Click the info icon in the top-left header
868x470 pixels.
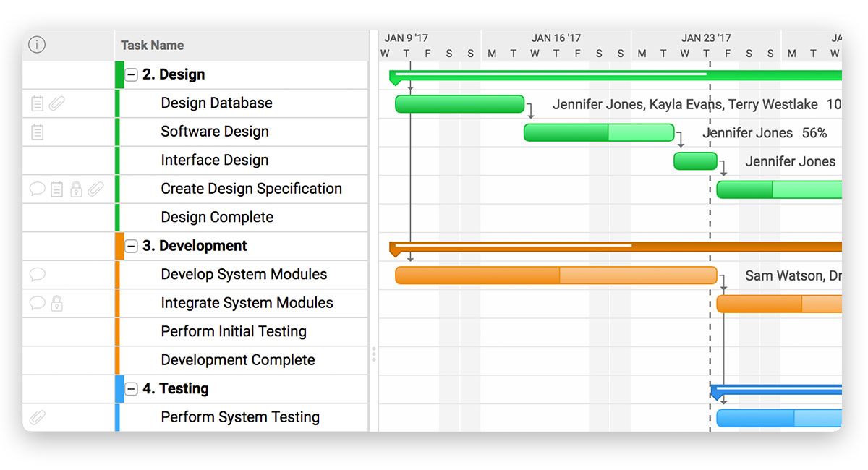click(x=37, y=44)
